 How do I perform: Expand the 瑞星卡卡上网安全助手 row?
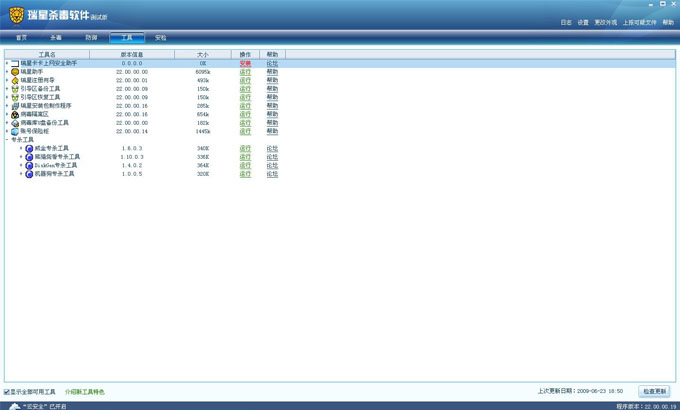click(x=7, y=64)
